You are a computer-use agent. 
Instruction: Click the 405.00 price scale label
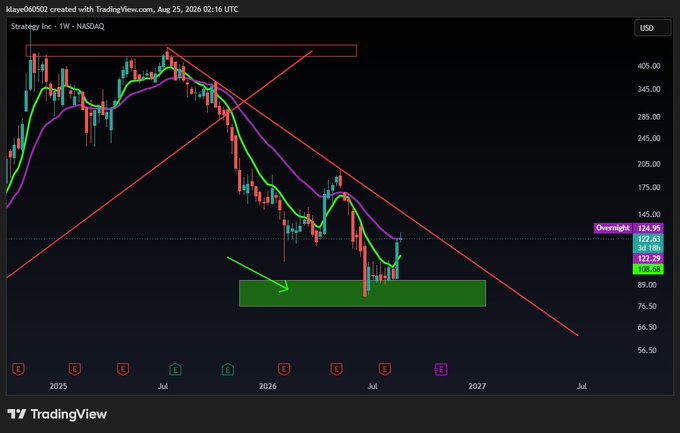pyautogui.click(x=649, y=66)
